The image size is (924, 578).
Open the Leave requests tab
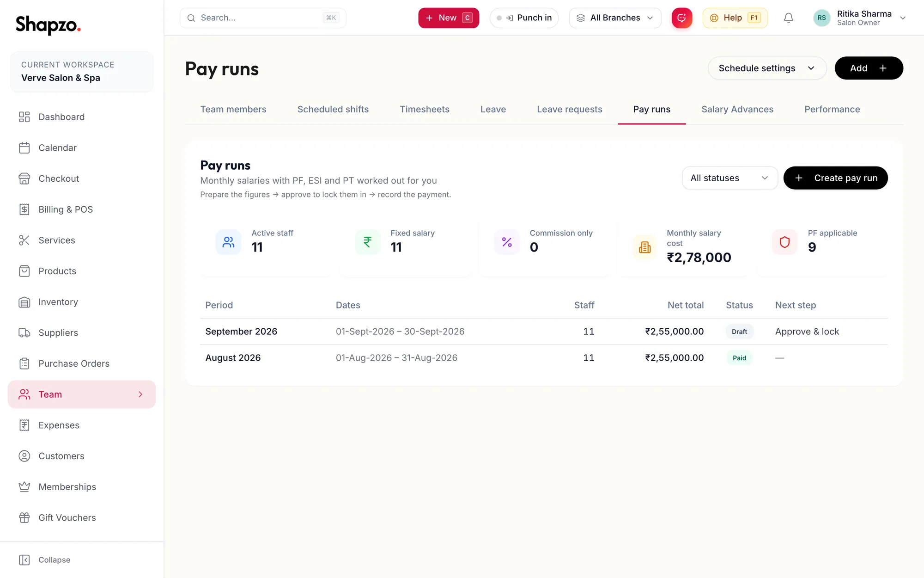[570, 110]
